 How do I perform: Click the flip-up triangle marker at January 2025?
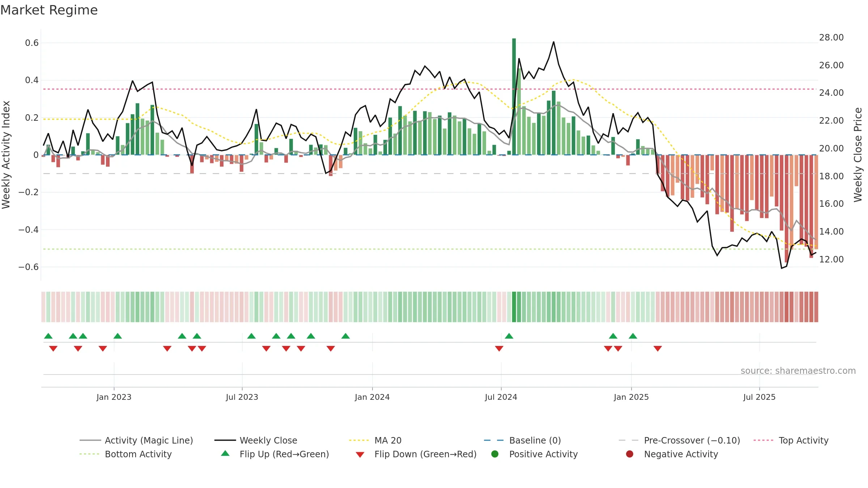click(x=633, y=336)
